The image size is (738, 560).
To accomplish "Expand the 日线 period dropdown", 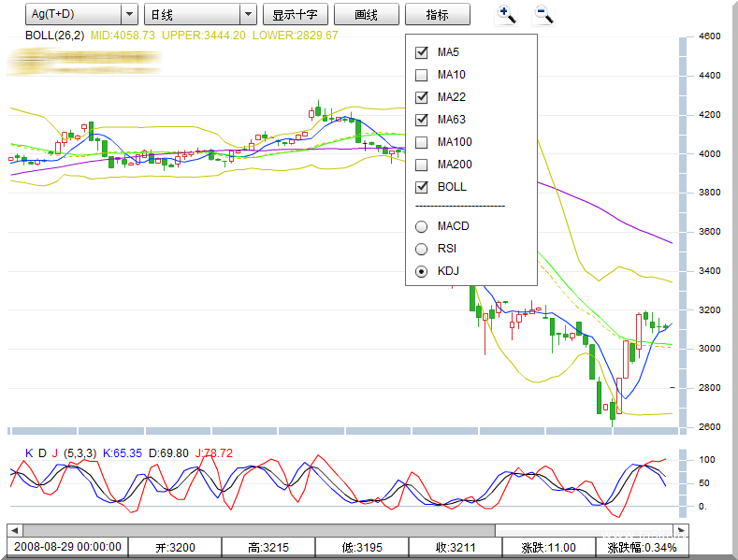I will [199, 14].
